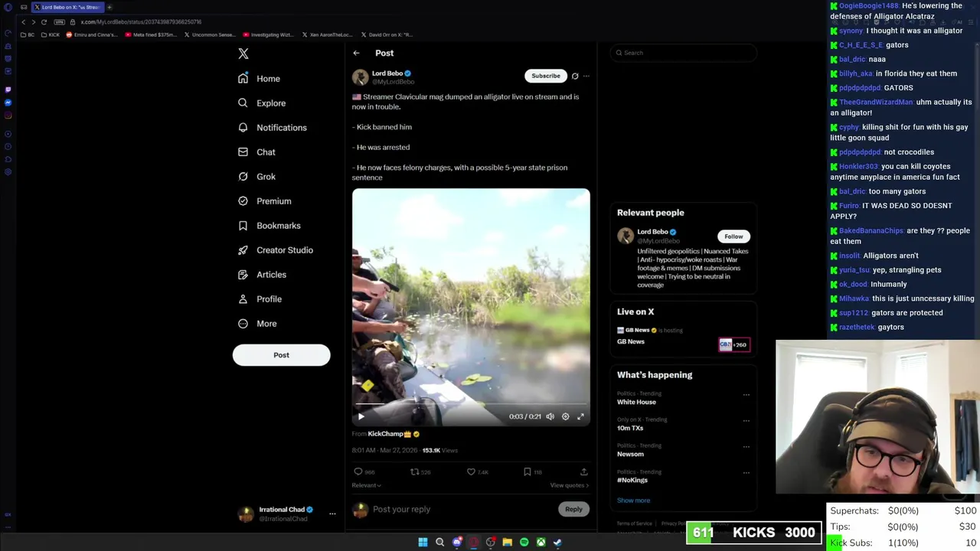Click the X search box

[684, 53]
